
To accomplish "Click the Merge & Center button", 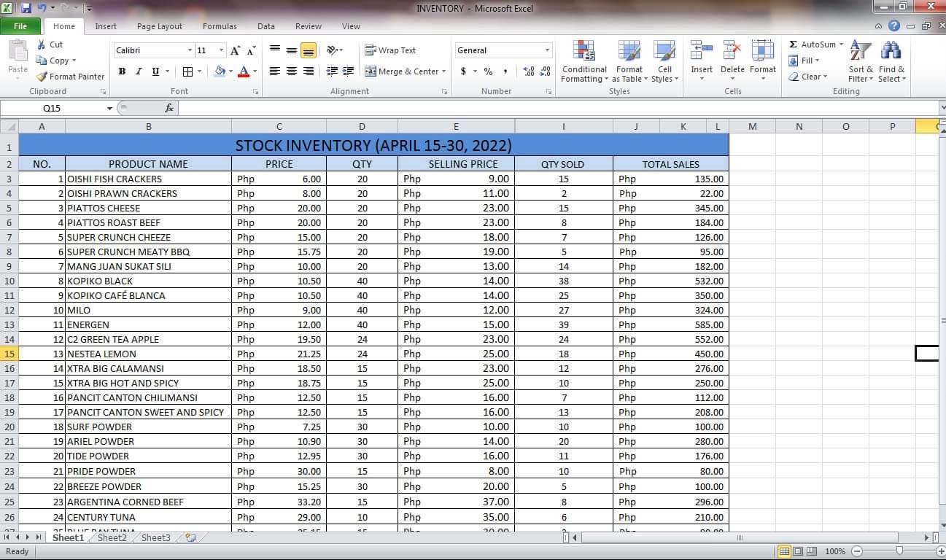I will [x=402, y=71].
